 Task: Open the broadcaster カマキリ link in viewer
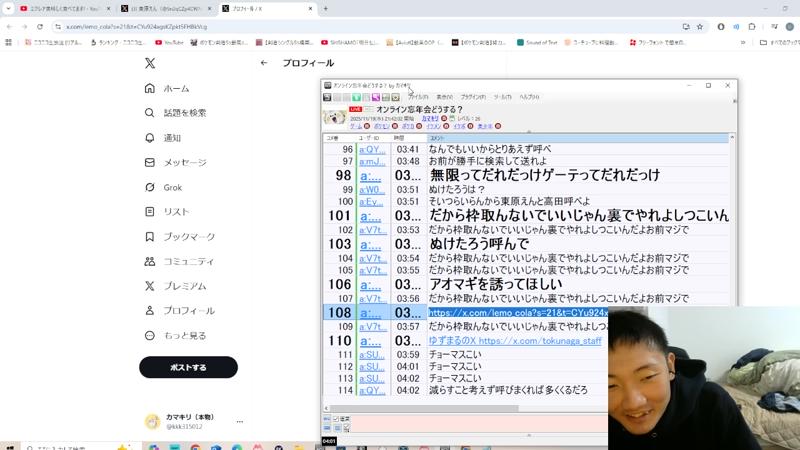(x=430, y=118)
